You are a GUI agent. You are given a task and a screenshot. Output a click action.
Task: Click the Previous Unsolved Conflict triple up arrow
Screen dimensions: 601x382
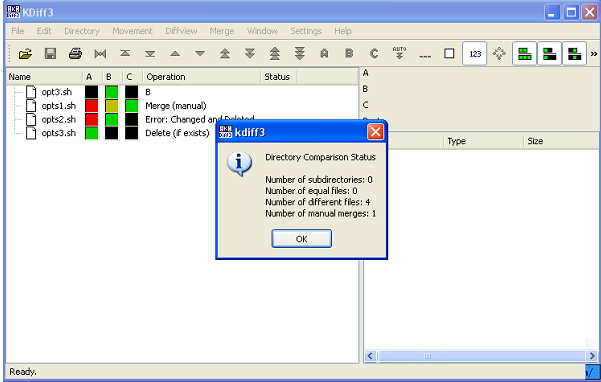(274, 54)
